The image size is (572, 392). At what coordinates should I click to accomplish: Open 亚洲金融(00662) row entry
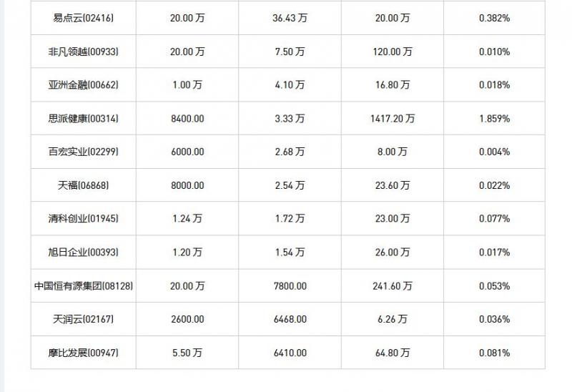tap(83, 84)
